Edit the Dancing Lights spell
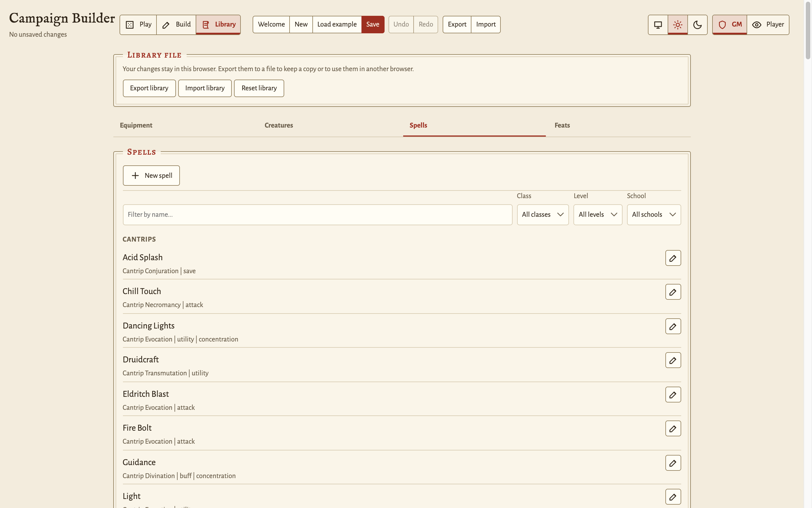812x508 pixels. (x=673, y=326)
